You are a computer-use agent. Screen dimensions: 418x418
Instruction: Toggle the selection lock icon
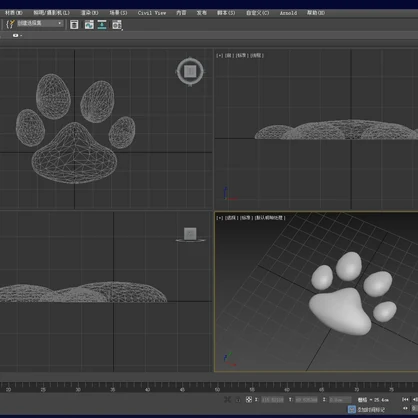pyautogui.click(x=238, y=400)
